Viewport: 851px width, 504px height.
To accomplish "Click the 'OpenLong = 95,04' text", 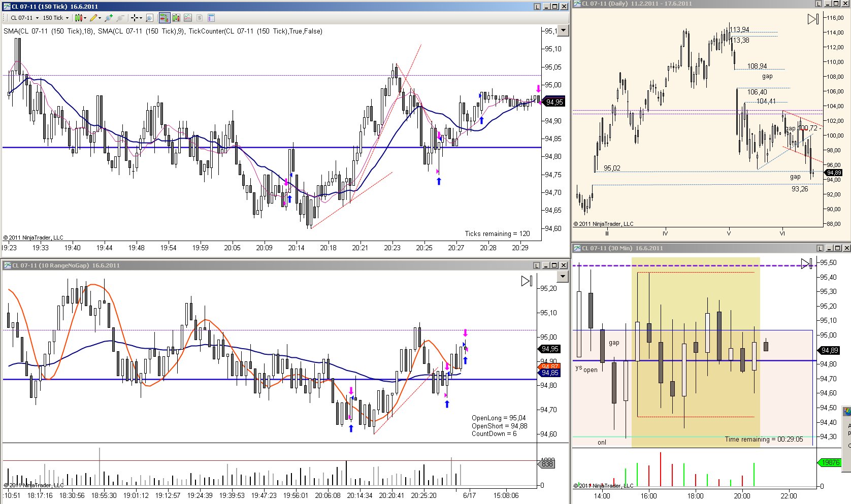I will tap(499, 418).
